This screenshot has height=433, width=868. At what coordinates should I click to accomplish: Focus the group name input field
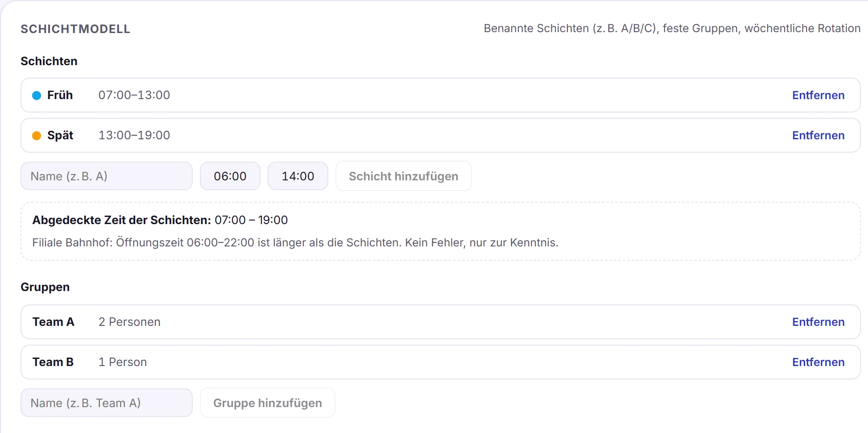[x=107, y=403]
